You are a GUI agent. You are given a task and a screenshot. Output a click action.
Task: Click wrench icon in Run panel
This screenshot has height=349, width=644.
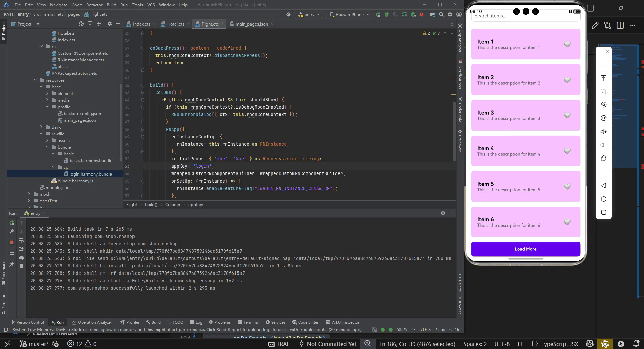point(12,231)
